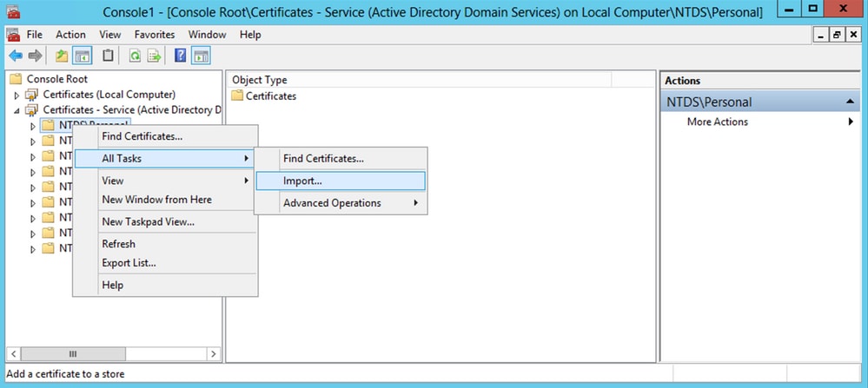The image size is (868, 388).
Task: Toggle the Show/Hide Console Tree toolbar icon
Action: (x=83, y=56)
